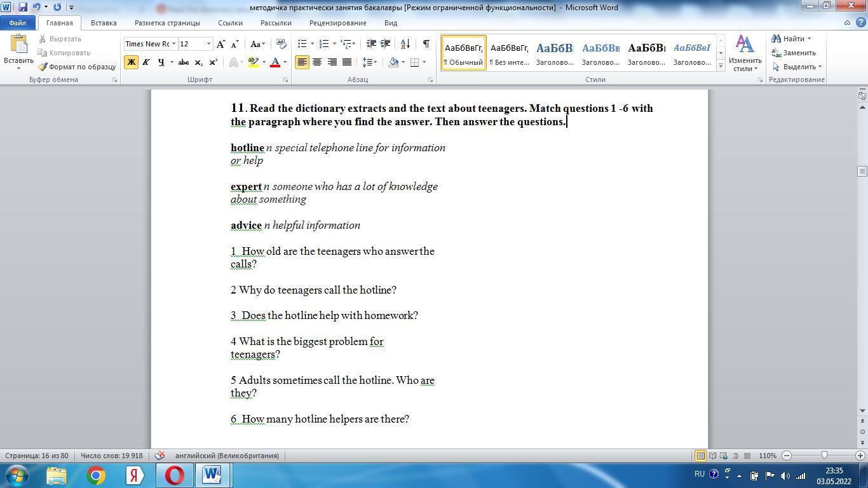This screenshot has height=488, width=868.
Task: Open the borders dropdown
Action: pos(424,62)
